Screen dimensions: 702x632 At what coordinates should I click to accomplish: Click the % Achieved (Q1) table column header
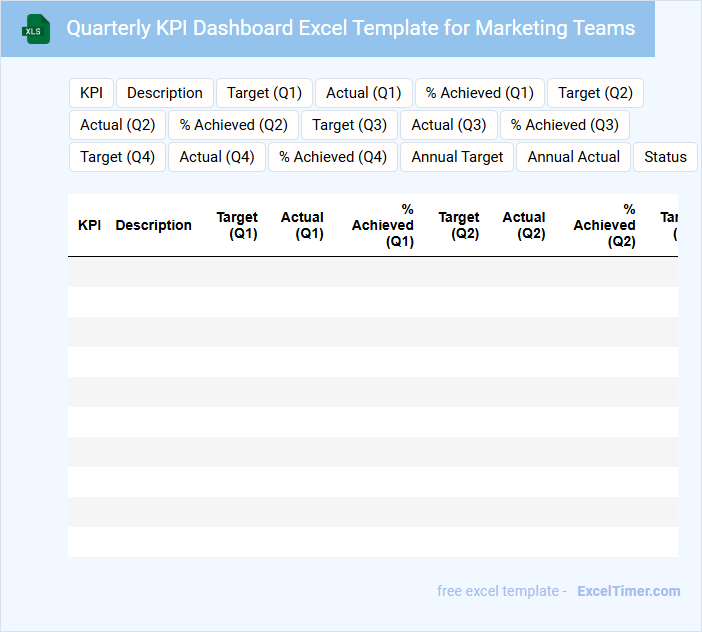(x=383, y=225)
